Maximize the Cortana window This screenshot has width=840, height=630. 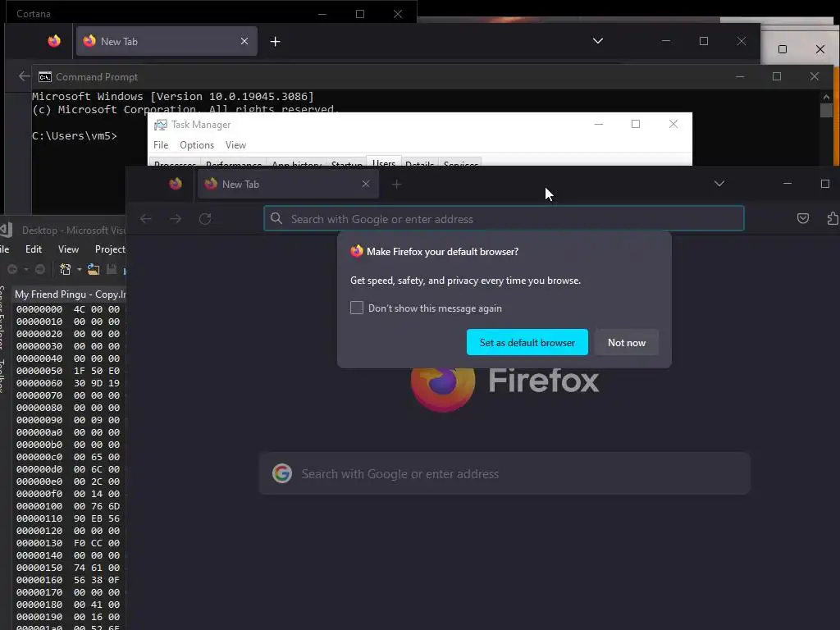[360, 14]
